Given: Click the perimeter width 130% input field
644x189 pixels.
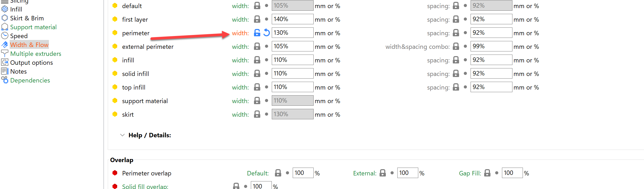Looking at the screenshot, I should point(292,32).
